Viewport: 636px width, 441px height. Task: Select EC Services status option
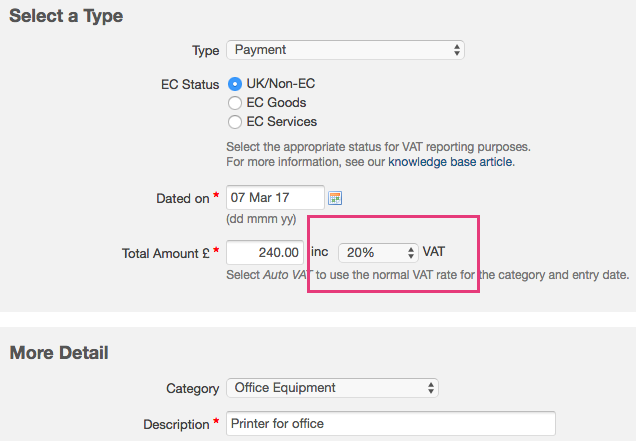(x=235, y=122)
